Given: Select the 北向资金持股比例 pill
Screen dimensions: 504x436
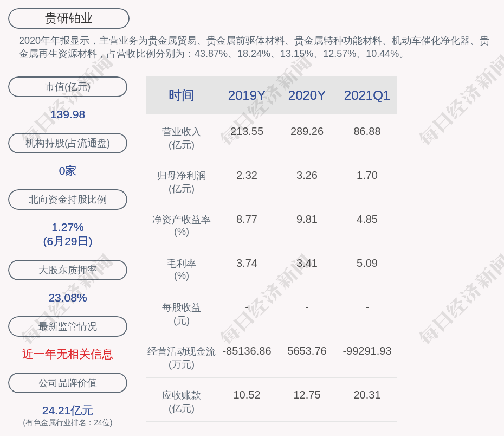Looking at the screenshot, I should pos(68,200).
